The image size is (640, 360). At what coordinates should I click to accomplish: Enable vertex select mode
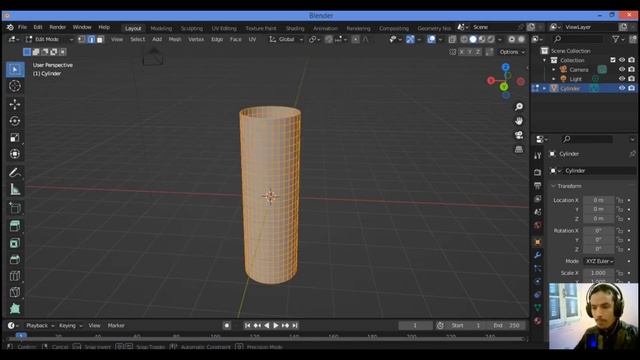click(82, 39)
